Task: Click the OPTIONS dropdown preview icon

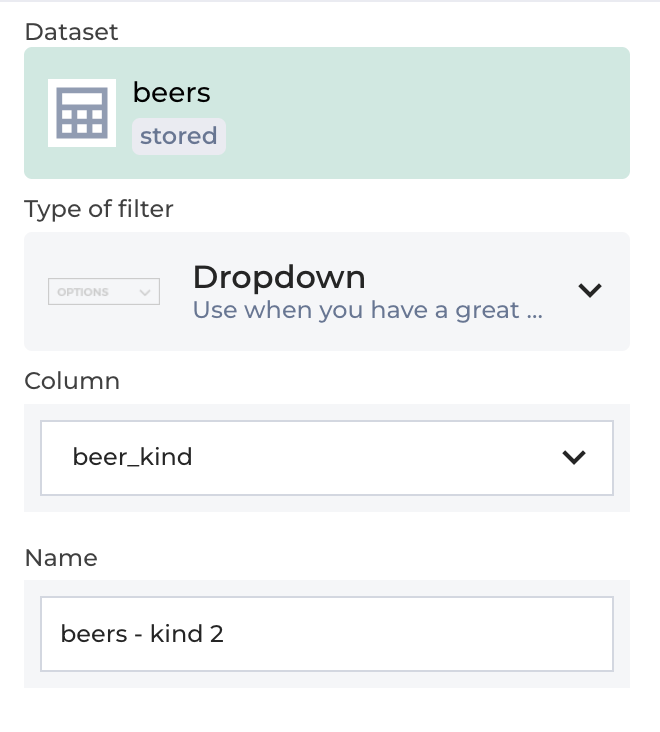Action: pyautogui.click(x=104, y=292)
